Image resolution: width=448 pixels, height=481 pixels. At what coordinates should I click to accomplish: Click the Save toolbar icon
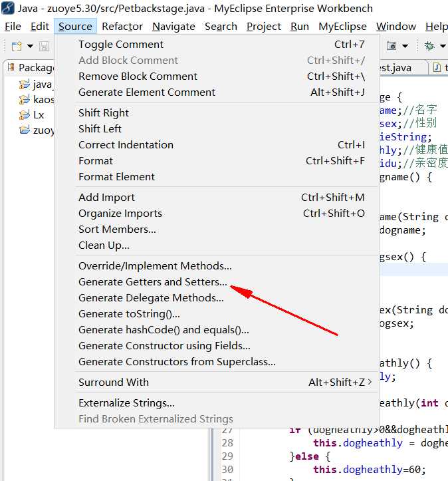click(44, 46)
